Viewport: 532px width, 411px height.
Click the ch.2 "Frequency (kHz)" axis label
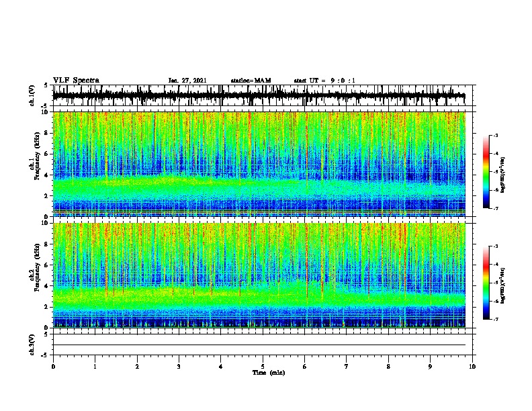(x=37, y=267)
